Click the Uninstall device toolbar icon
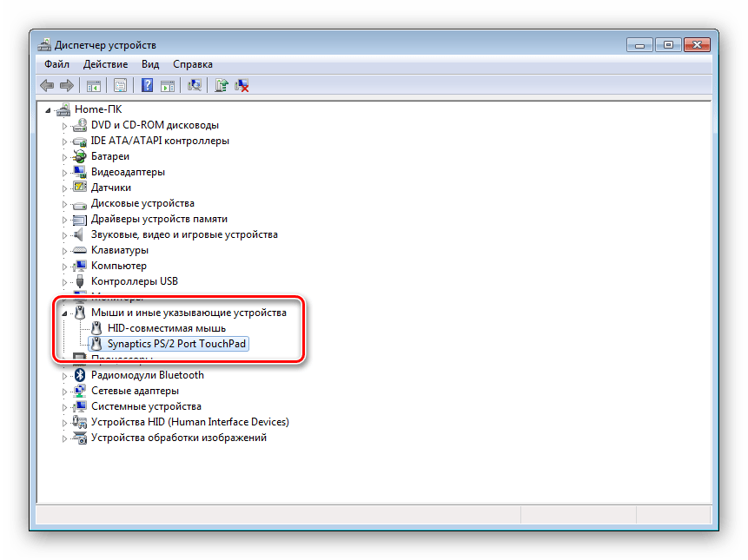Image resolution: width=748 pixels, height=560 pixels. point(242,84)
